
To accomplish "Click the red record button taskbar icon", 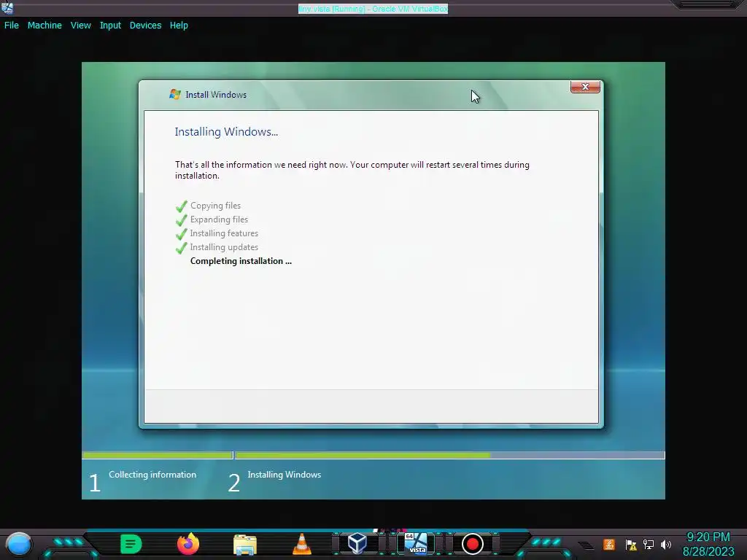I will [473, 544].
